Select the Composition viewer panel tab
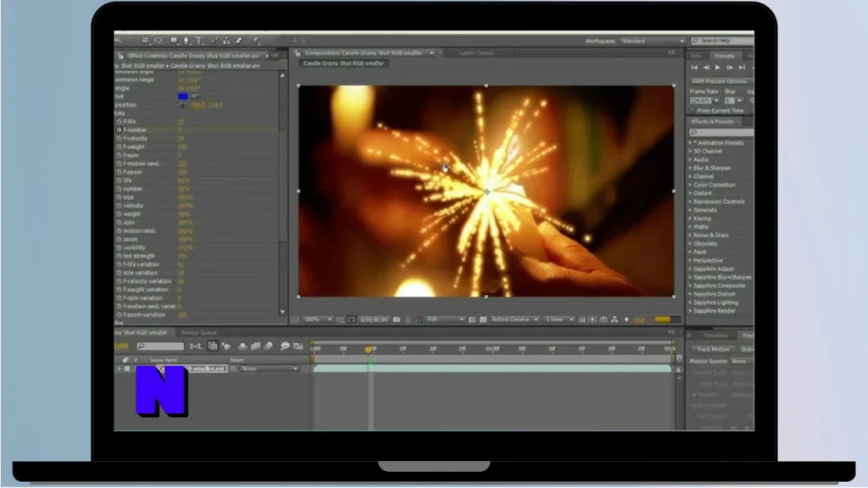868x488 pixels. point(364,53)
